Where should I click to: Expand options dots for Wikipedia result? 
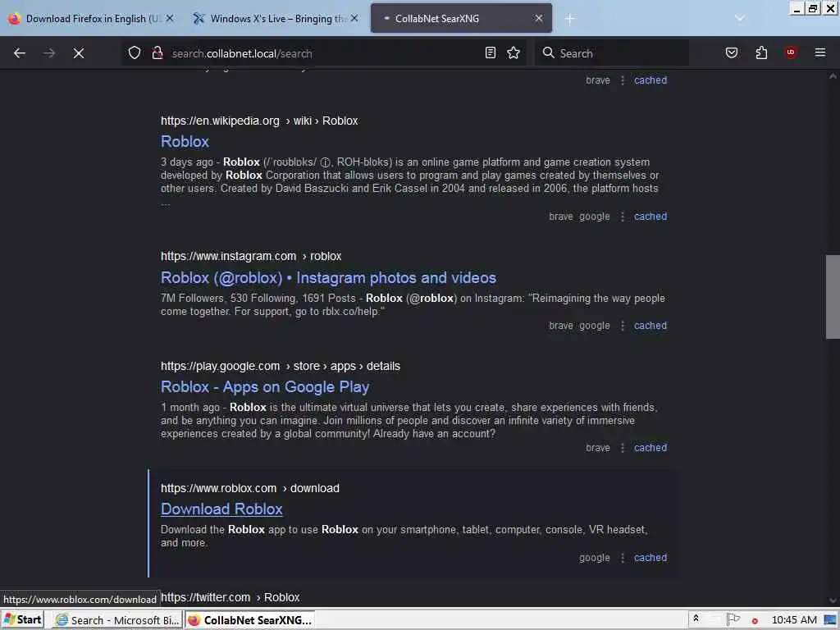(623, 217)
